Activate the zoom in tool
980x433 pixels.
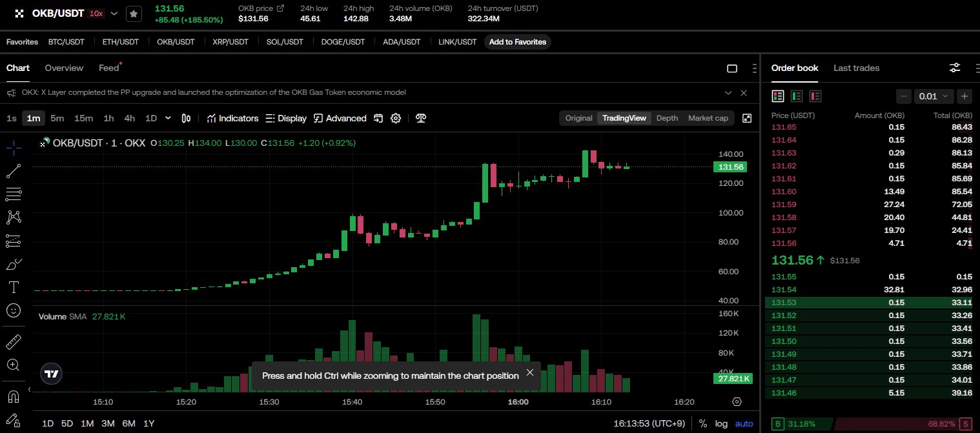[14, 365]
